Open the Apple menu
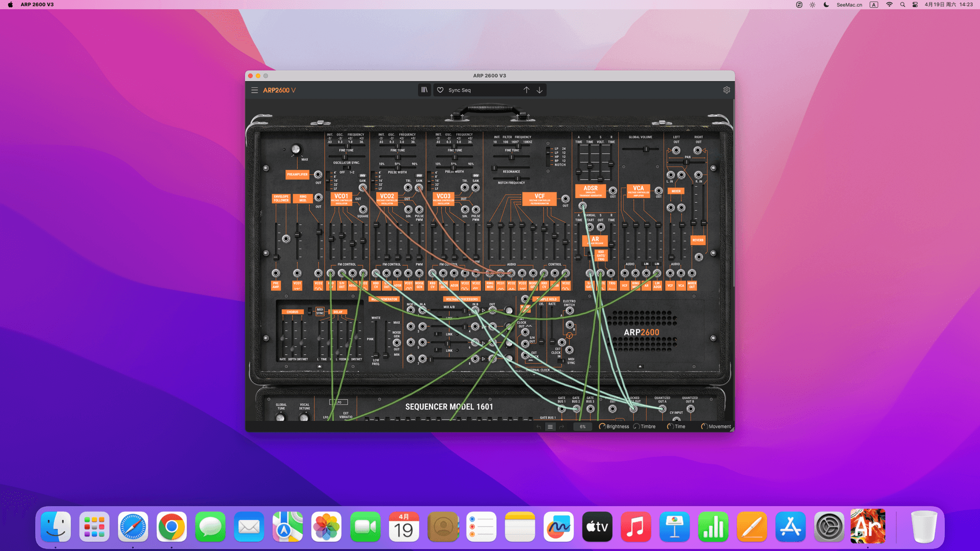The image size is (980, 551). pyautogui.click(x=10, y=5)
